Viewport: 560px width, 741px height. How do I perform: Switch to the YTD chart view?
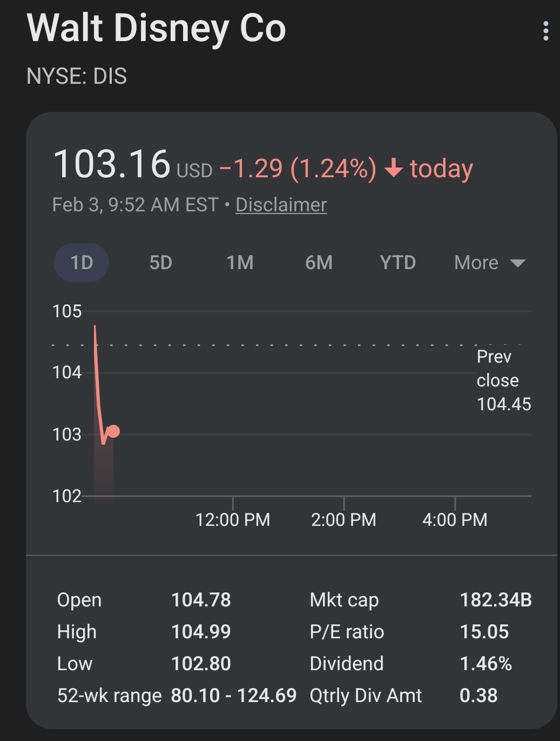(397, 263)
